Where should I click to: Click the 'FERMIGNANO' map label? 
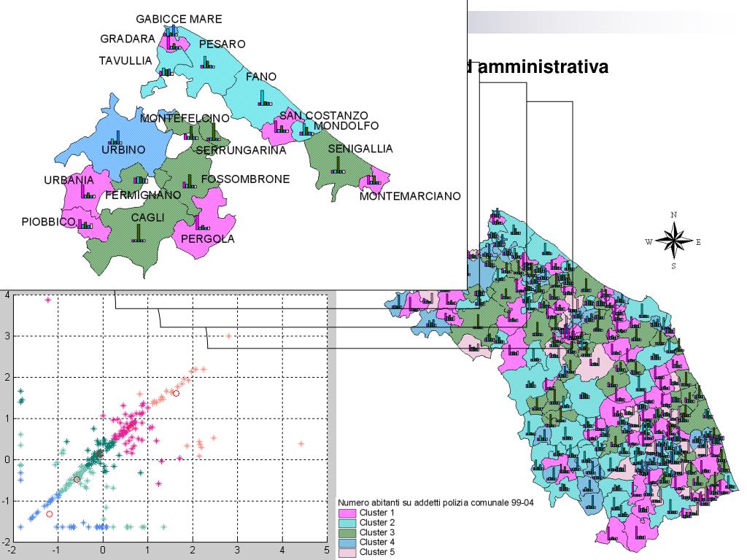click(144, 195)
